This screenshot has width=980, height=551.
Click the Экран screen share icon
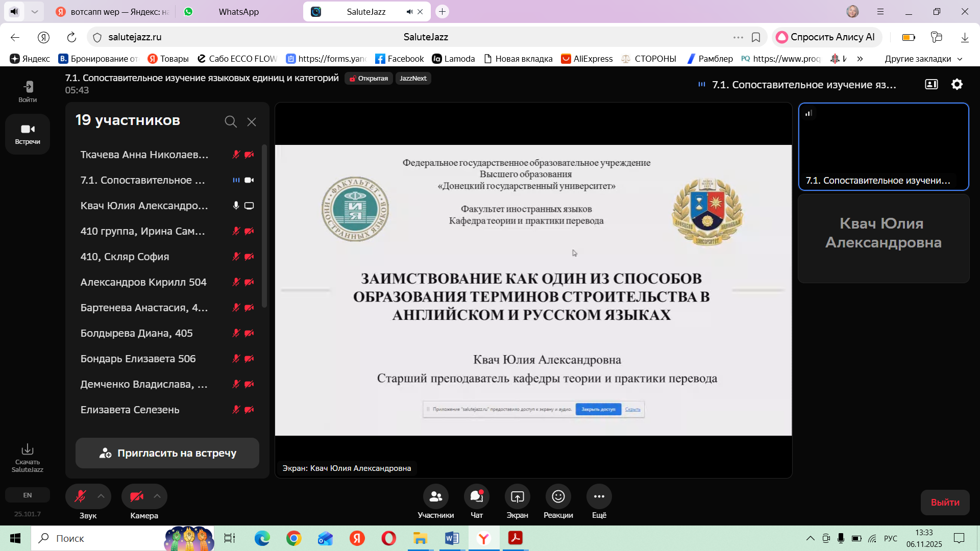click(517, 496)
